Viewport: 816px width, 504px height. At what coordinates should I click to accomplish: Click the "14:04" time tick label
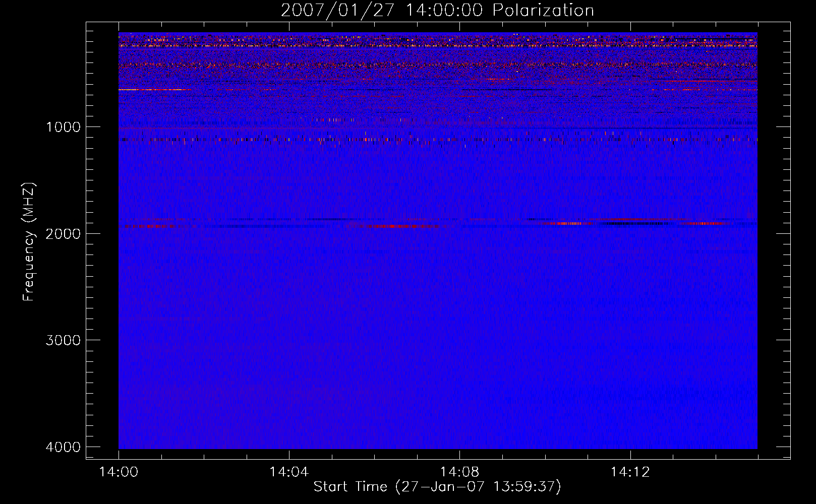[289, 472]
